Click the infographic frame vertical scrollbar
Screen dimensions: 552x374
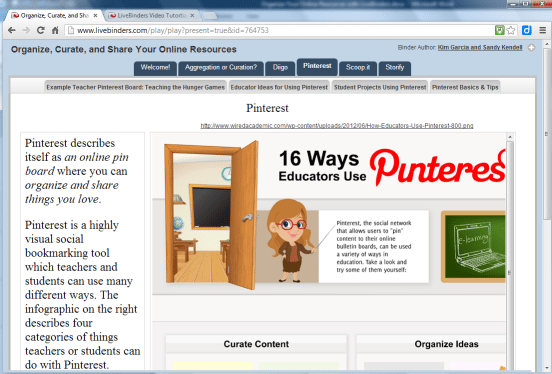pos(510,257)
